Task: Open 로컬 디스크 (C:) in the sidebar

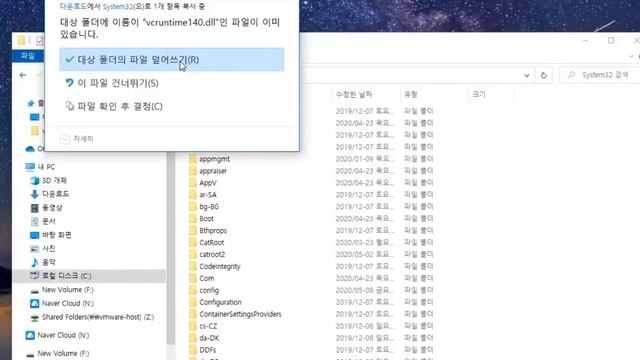Action: pos(90,276)
